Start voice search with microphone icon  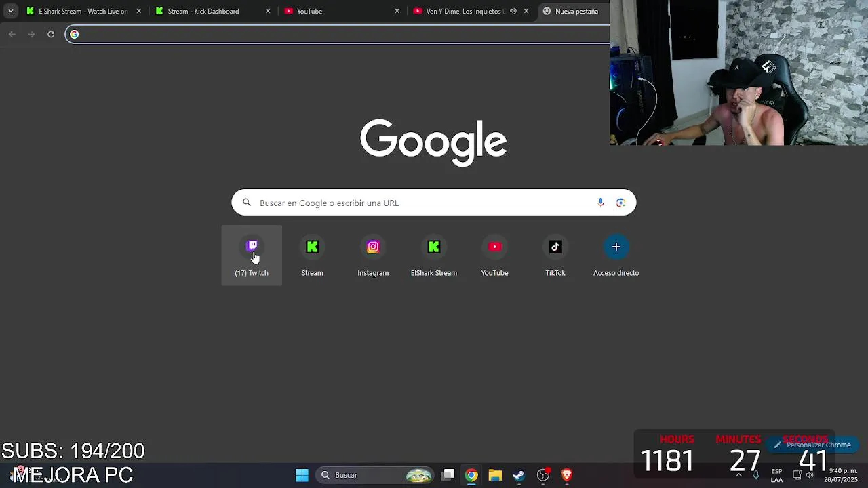601,203
